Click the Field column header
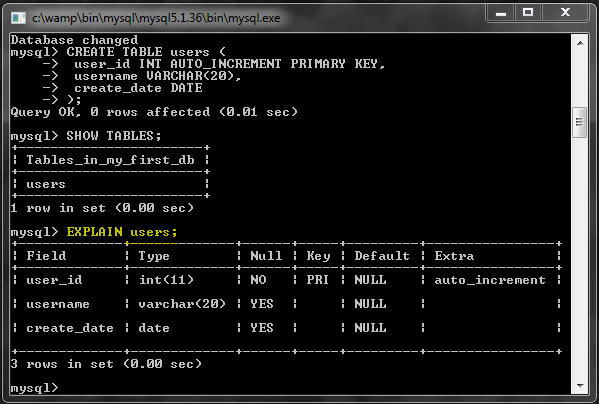This screenshot has height=404, width=599. (x=46, y=255)
